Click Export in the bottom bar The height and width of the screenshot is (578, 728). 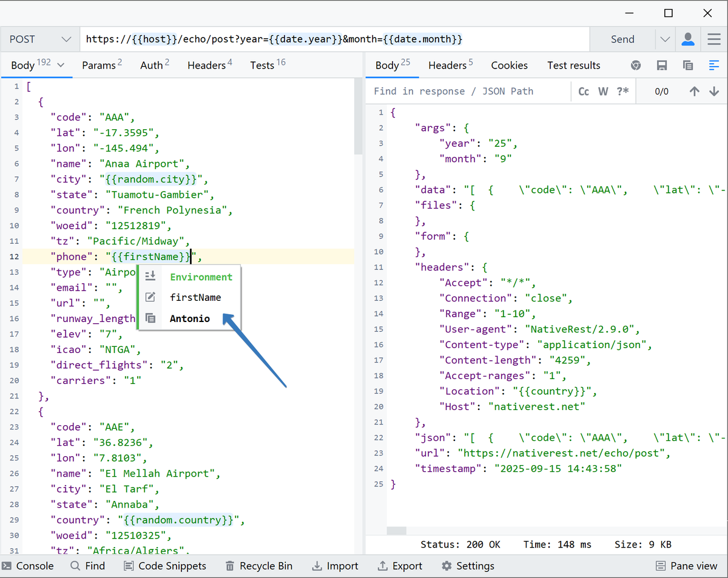coord(400,566)
